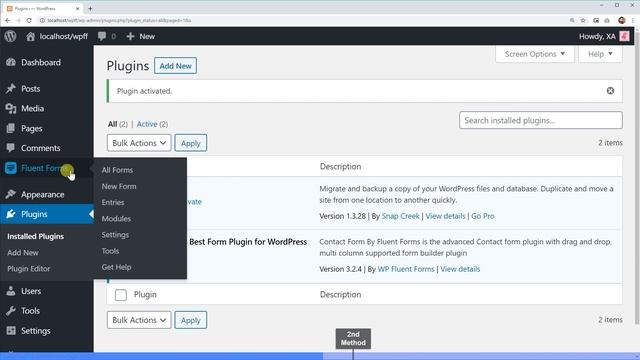The height and width of the screenshot is (360, 640).
Task: Open Entries from Fluent Forms flyout
Action: (x=113, y=202)
